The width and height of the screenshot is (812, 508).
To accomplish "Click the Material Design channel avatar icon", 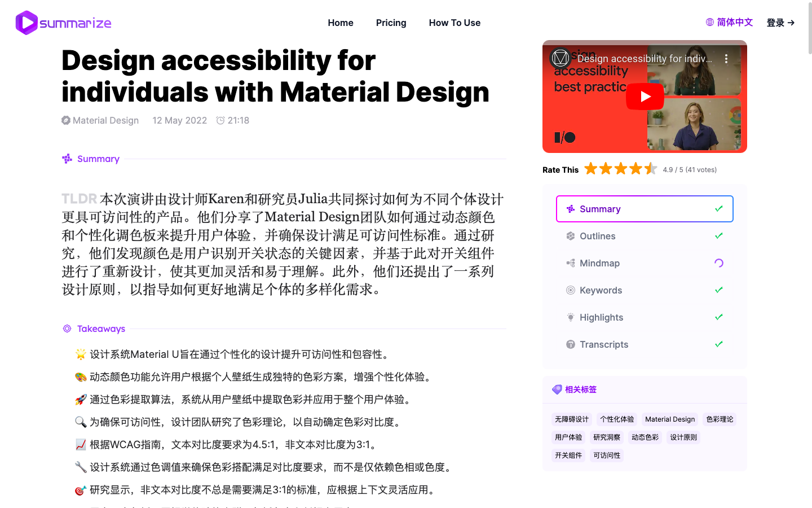I will click(66, 120).
